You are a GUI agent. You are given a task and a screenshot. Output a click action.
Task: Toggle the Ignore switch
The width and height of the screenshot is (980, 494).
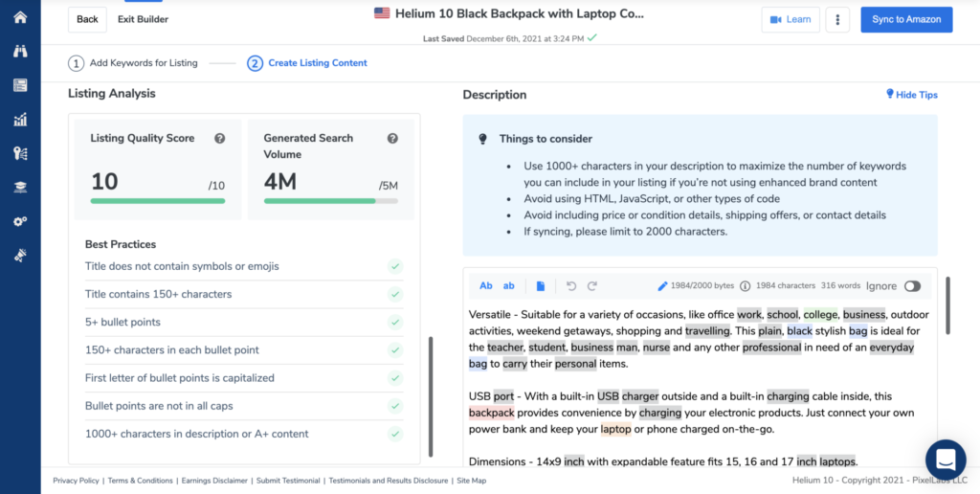pyautogui.click(x=912, y=285)
